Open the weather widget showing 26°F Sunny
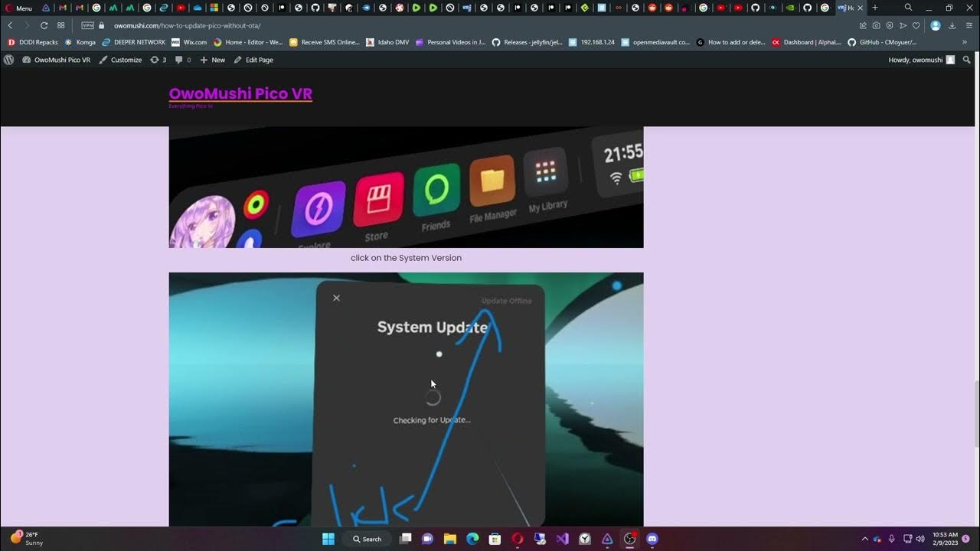Screen dimensions: 980x551 (26, 539)
